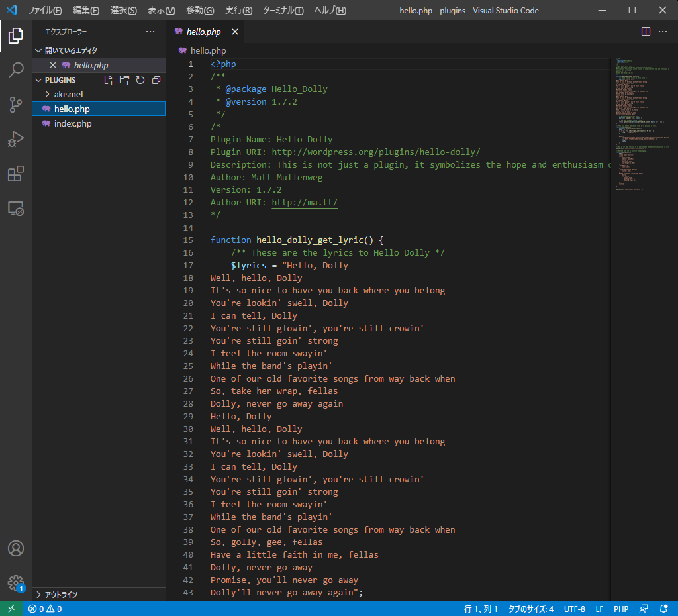Viewport: 678px width, 616px height.
Task: Click the New Folder icon in PLUGINS header
Action: [124, 80]
